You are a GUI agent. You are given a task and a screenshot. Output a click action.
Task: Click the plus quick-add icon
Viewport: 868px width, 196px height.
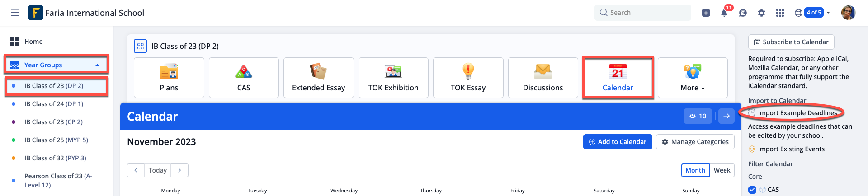(706, 13)
